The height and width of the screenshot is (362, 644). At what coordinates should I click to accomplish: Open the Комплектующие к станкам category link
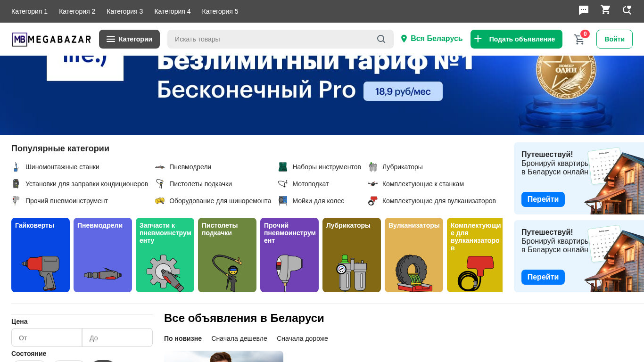coord(423,184)
